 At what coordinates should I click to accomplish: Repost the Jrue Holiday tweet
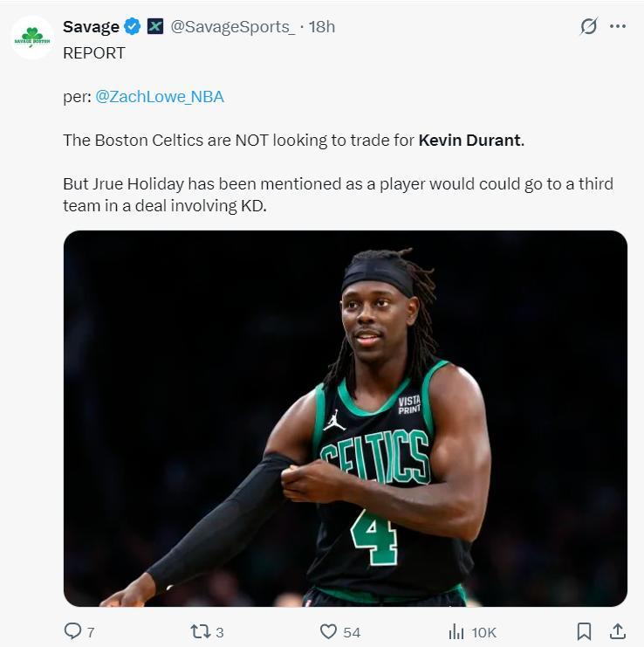(200, 631)
